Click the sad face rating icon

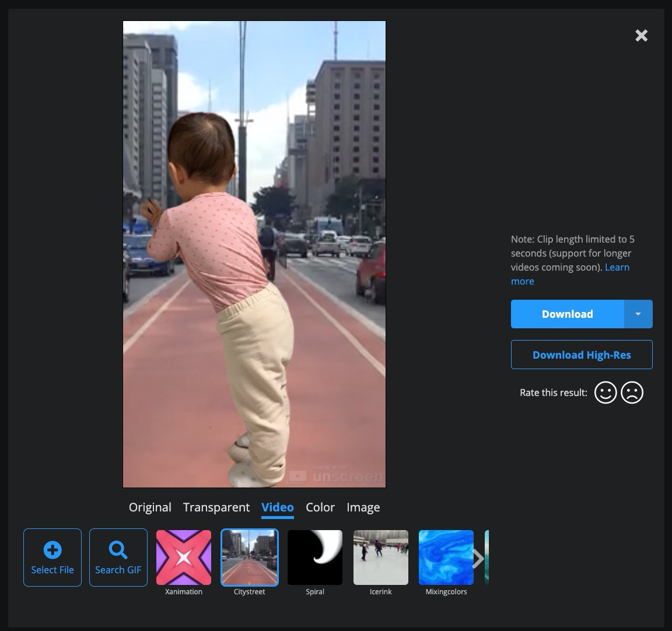point(632,392)
